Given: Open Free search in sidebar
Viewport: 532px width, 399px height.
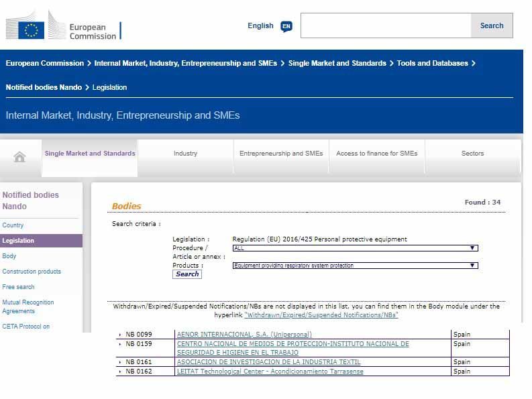Looking at the screenshot, I should pyautogui.click(x=18, y=287).
